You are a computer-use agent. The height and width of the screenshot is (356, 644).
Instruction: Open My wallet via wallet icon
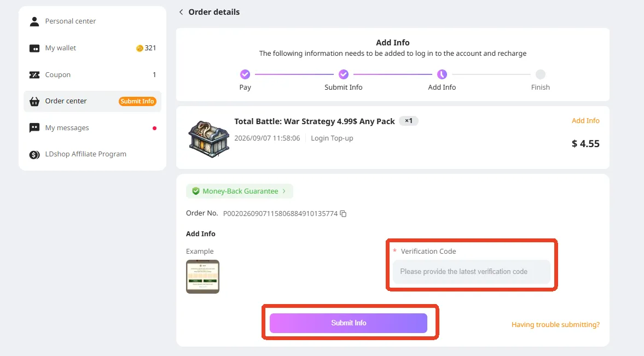[34, 48]
